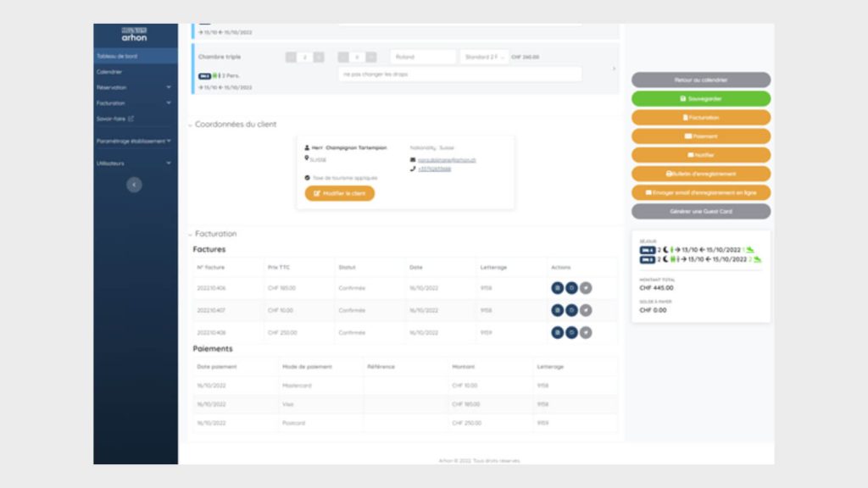Image resolution: width=868 pixels, height=488 pixels.
Task: Click the CHF 250.00 price in the Factures table
Action: (x=282, y=333)
